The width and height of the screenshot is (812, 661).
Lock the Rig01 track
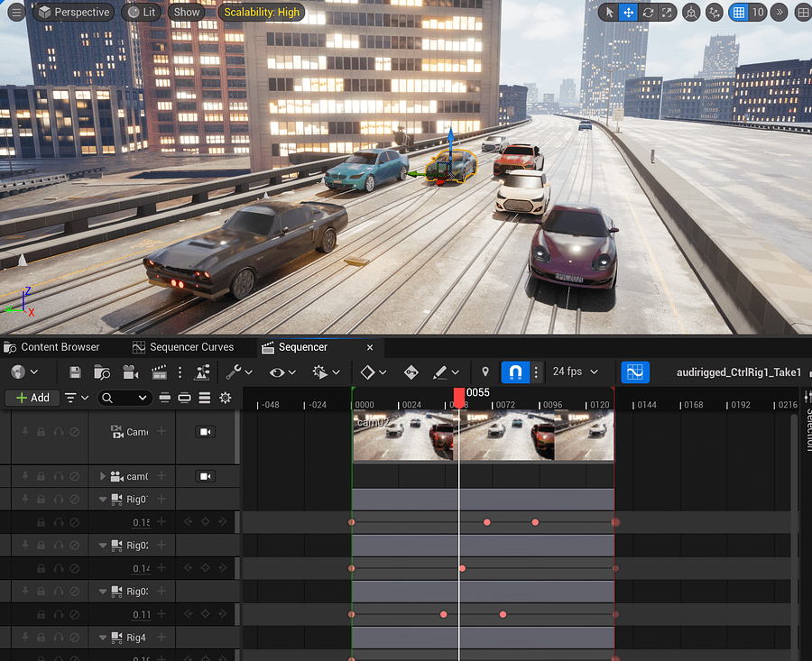tap(41, 499)
